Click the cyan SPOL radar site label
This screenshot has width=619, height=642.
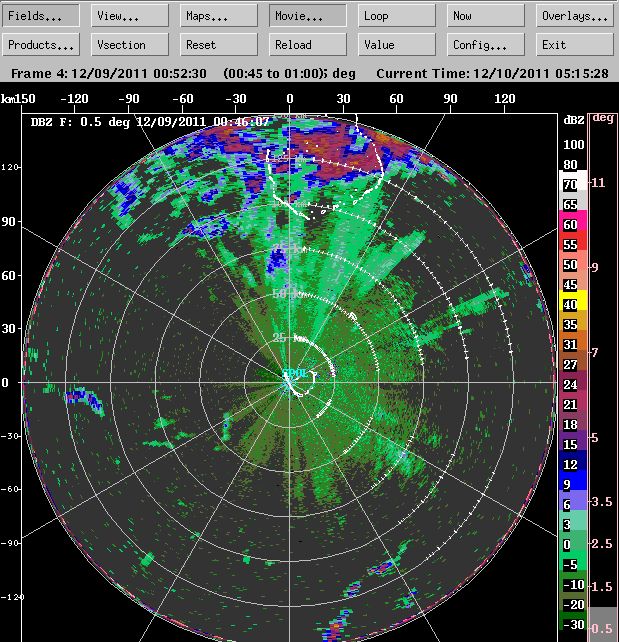tap(295, 373)
